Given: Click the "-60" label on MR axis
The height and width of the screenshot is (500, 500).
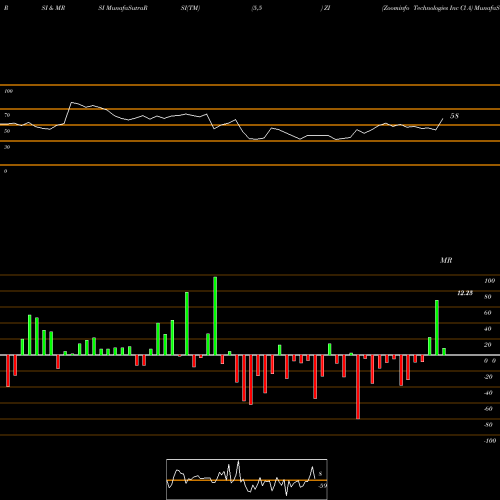Looking at the screenshot, I should point(488,409).
